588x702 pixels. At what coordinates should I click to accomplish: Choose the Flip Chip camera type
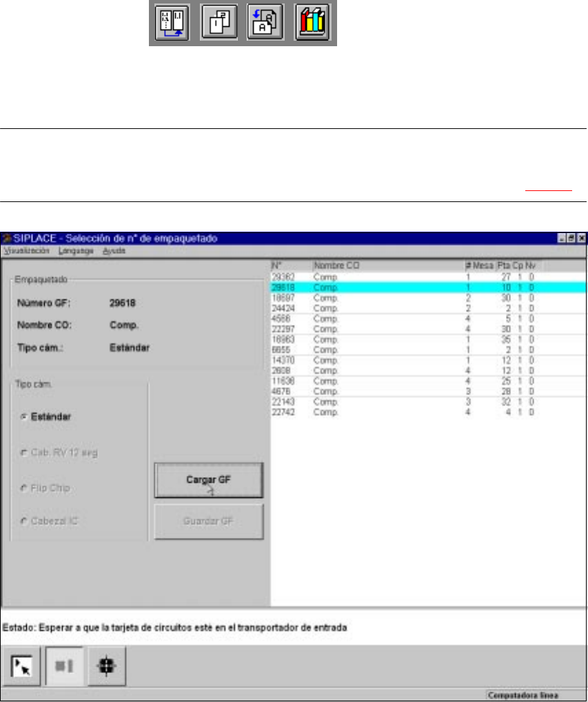point(23,488)
